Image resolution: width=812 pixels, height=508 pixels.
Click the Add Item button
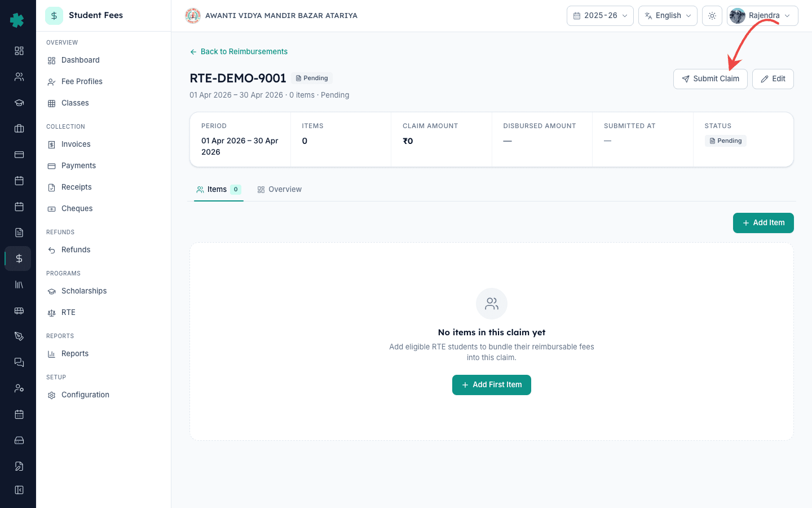[764, 223]
